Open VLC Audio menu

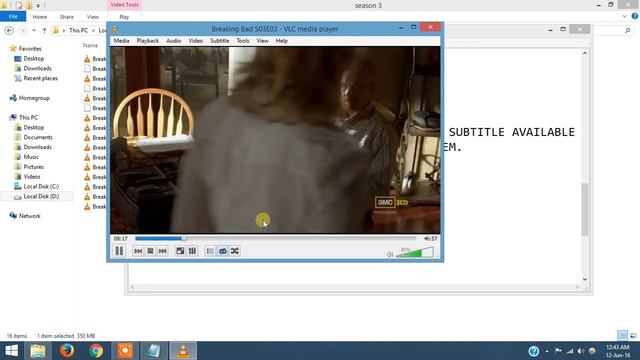point(173,41)
